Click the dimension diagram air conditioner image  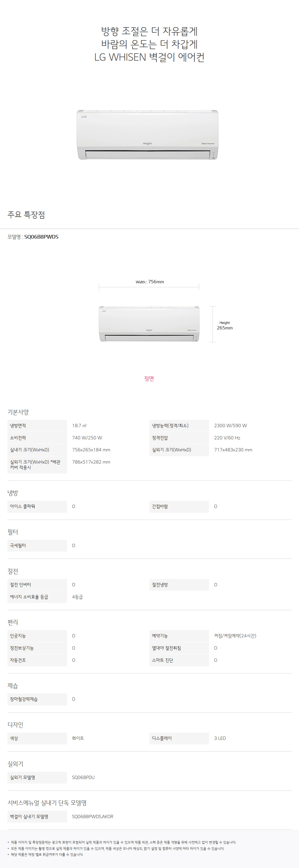tap(149, 324)
